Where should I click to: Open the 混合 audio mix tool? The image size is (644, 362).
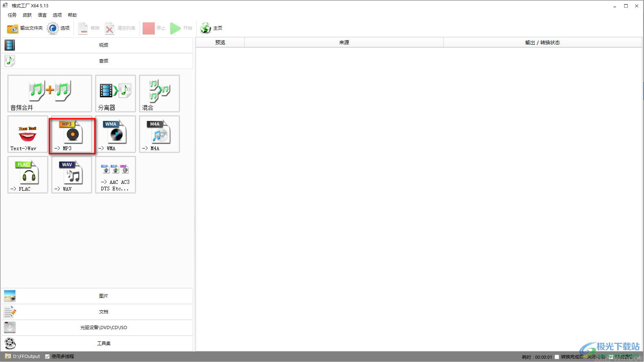pos(159,93)
